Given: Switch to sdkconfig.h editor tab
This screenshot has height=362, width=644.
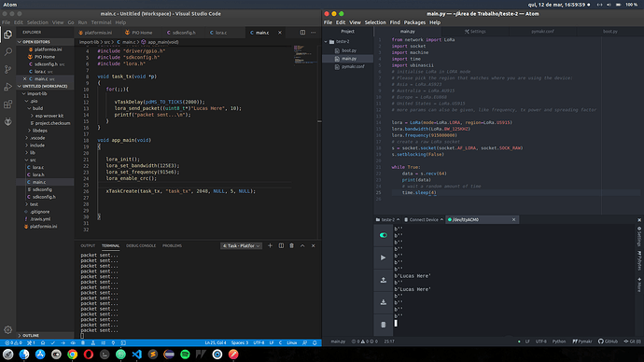Looking at the screenshot, I should (184, 33).
